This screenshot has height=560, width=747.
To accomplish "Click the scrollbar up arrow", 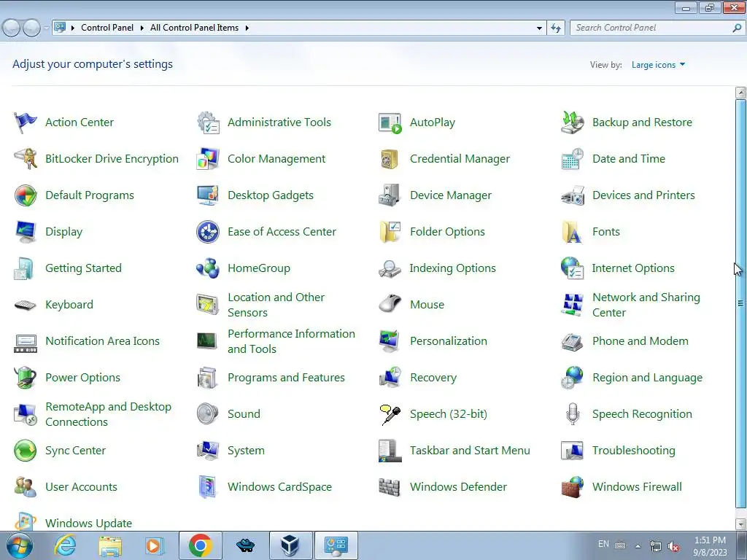I will [x=740, y=93].
